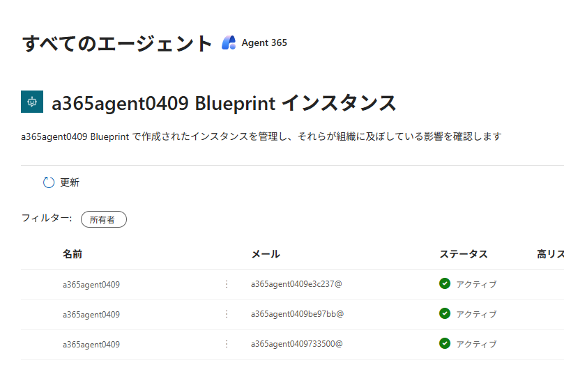Viewport: 564px width, 392px height.
Task: Sort by the ステータス column header
Action: click(x=464, y=254)
